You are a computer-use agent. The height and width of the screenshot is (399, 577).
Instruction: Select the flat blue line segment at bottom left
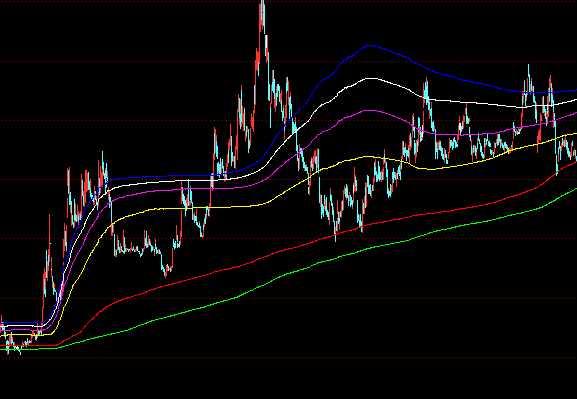[22, 323]
